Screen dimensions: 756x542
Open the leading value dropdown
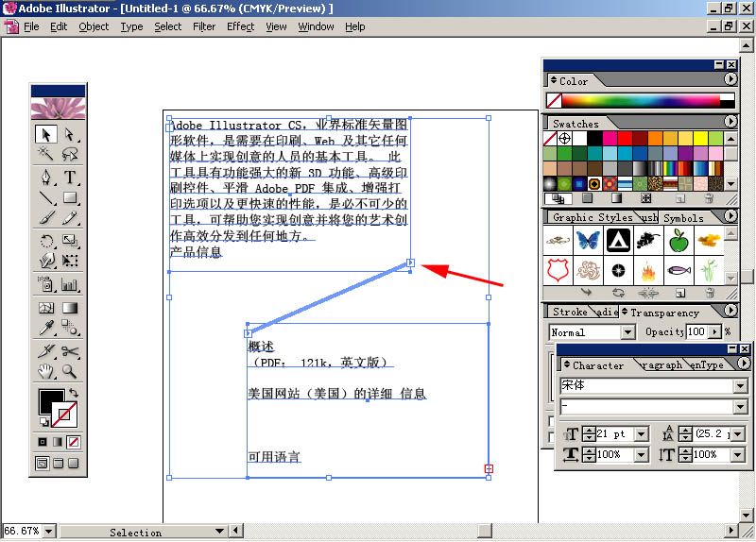coord(738,434)
